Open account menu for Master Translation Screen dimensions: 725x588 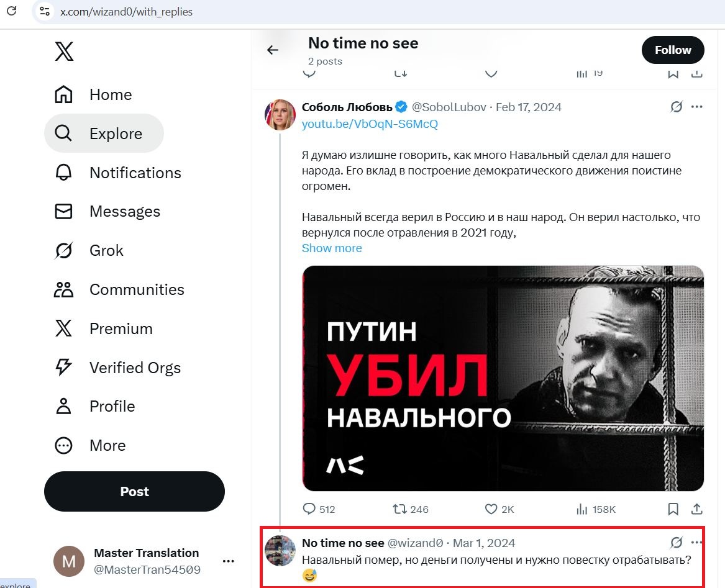229,561
